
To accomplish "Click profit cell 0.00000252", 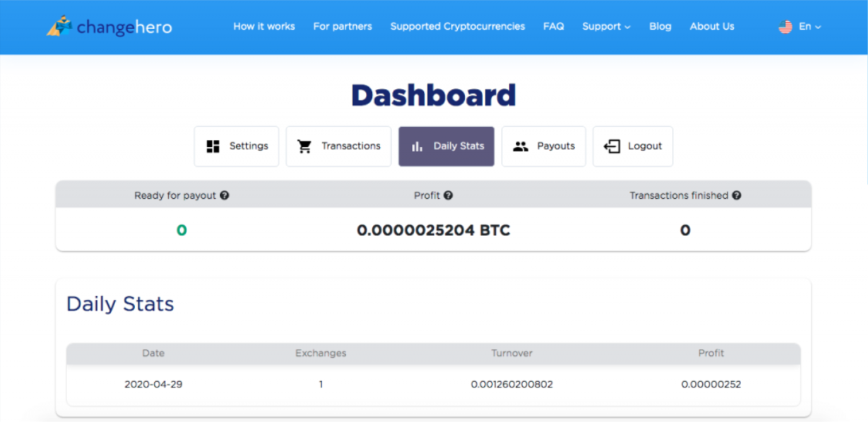I will [x=711, y=385].
